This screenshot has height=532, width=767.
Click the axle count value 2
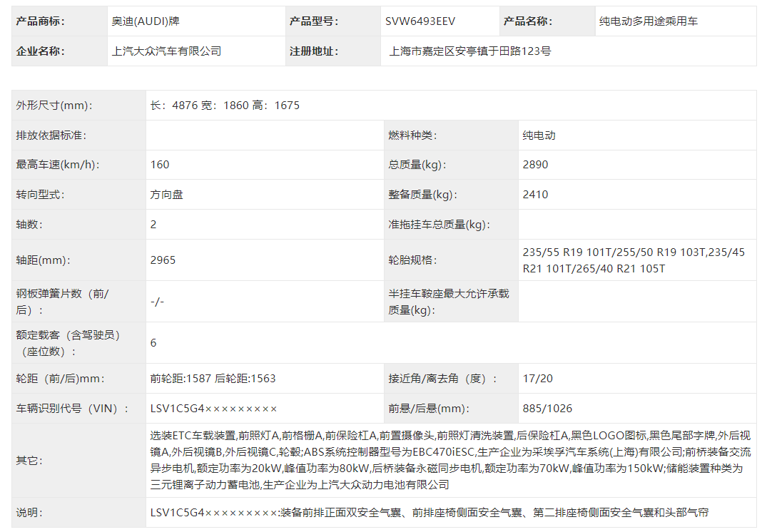(153, 225)
